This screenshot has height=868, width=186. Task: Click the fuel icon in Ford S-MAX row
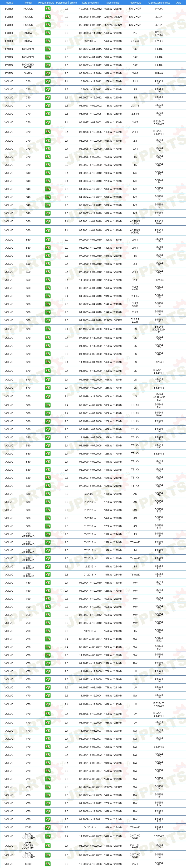(x=48, y=73)
